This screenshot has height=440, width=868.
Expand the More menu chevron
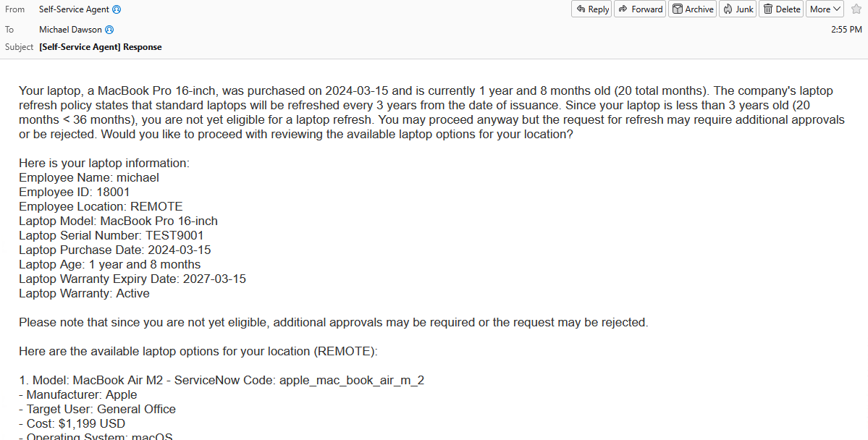tap(835, 9)
